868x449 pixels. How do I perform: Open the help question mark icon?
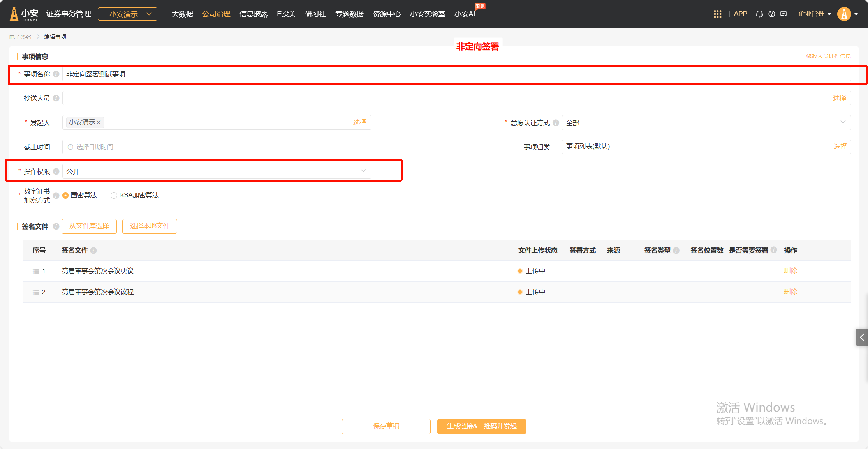(x=771, y=14)
